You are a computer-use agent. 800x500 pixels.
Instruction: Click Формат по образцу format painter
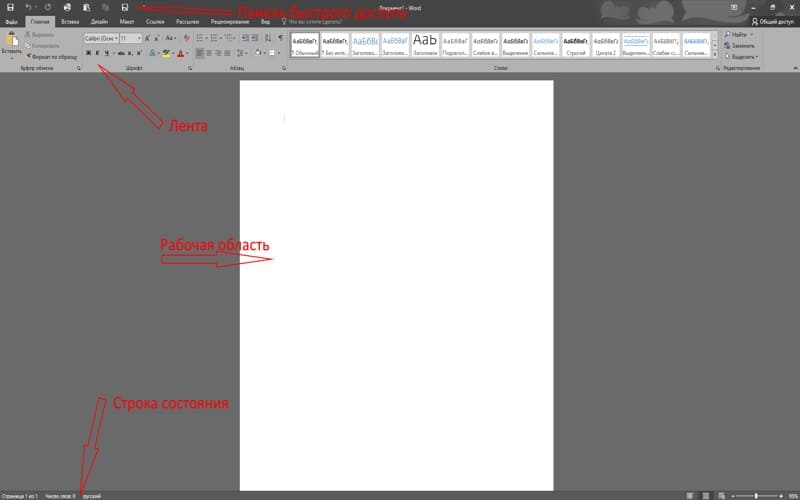(x=51, y=57)
